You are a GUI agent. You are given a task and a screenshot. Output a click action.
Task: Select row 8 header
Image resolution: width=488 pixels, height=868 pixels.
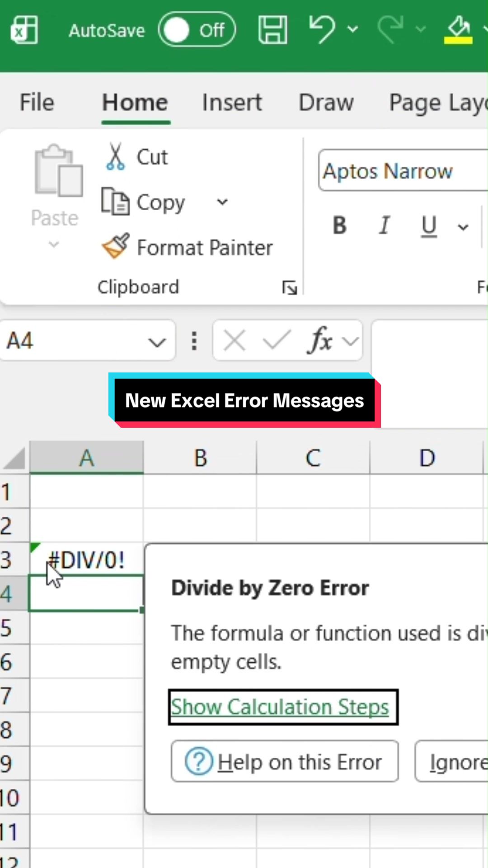(14, 730)
